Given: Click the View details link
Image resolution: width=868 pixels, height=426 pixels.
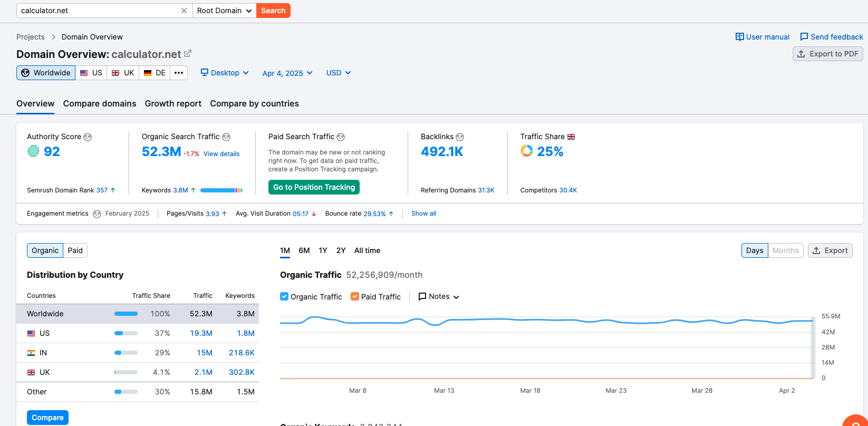Looking at the screenshot, I should (221, 154).
